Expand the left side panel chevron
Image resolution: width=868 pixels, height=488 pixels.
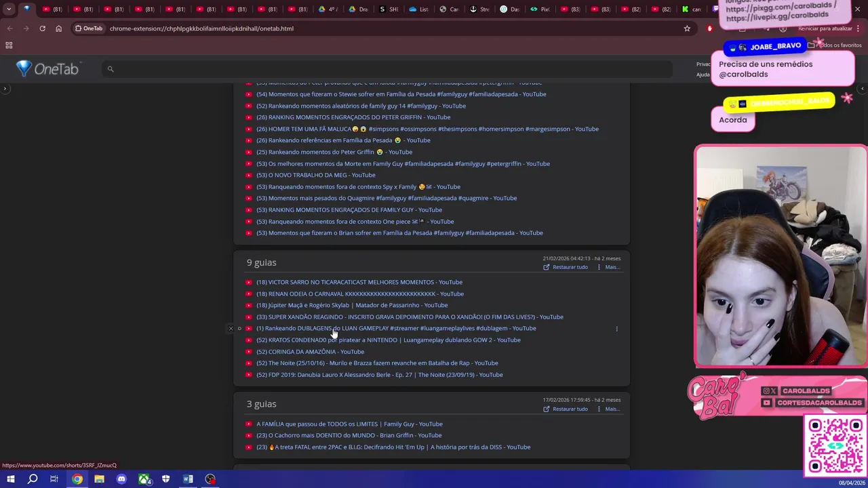point(5,89)
